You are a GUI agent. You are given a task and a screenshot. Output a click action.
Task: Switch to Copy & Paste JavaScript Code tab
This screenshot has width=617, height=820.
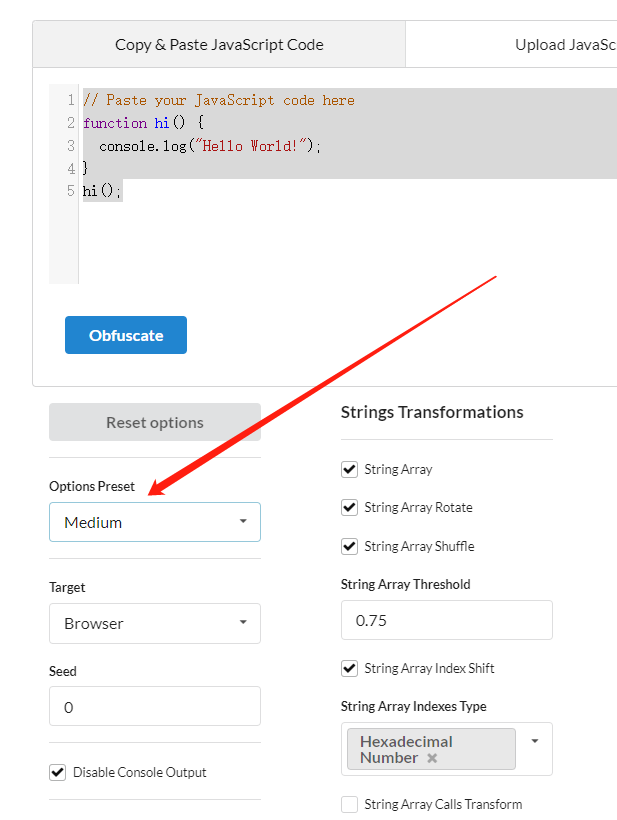point(219,44)
